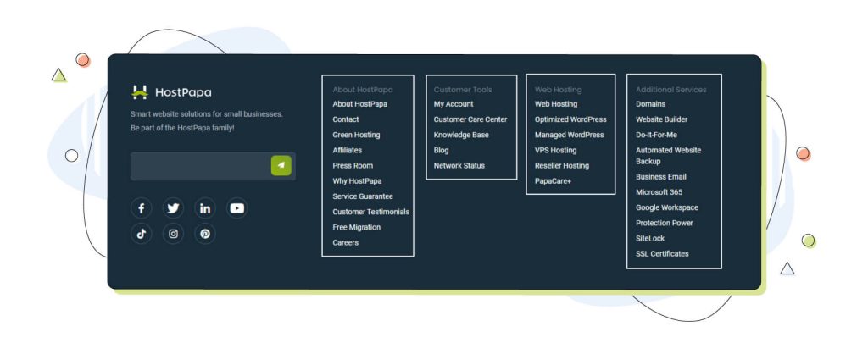Open the Affiliates page
The width and height of the screenshot is (868, 343).
point(347,151)
